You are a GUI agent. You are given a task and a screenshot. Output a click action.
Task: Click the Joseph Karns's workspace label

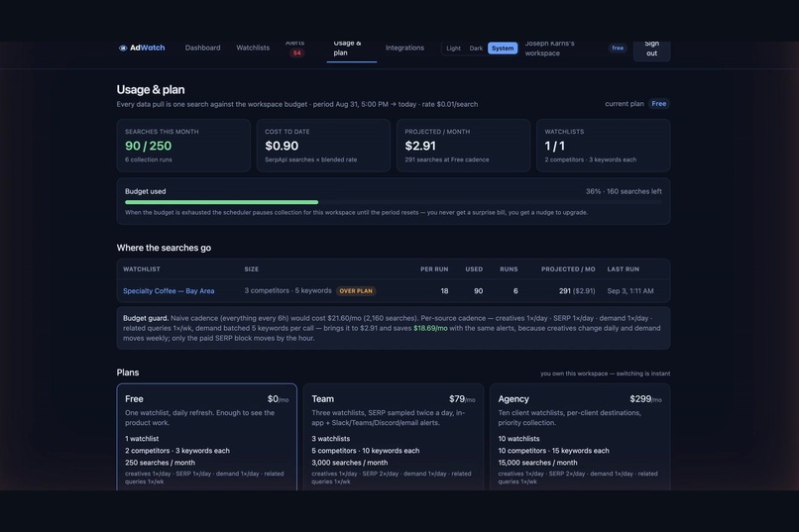pos(550,49)
